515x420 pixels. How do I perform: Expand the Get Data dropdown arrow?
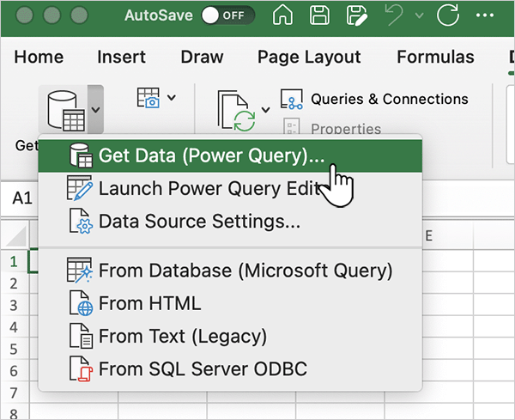click(95, 109)
